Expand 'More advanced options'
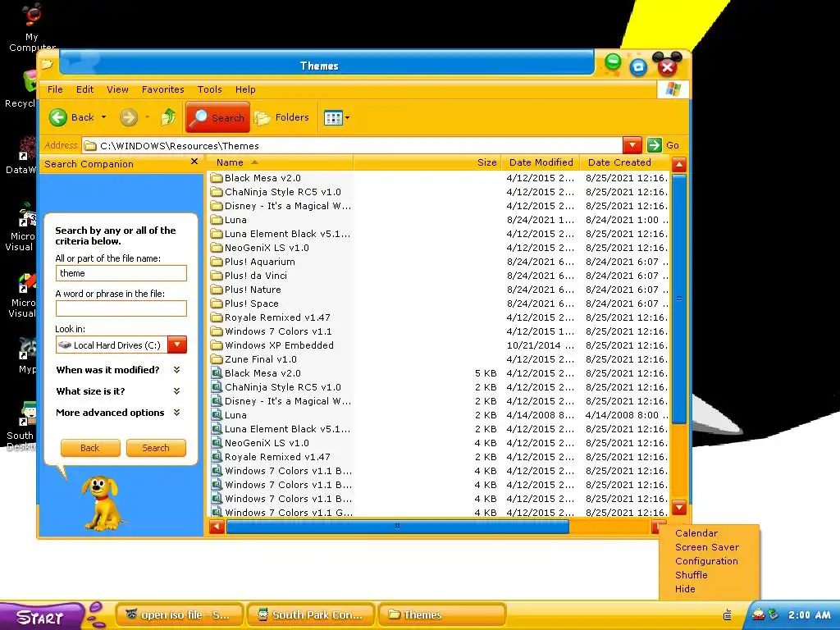This screenshot has height=630, width=840. click(177, 413)
